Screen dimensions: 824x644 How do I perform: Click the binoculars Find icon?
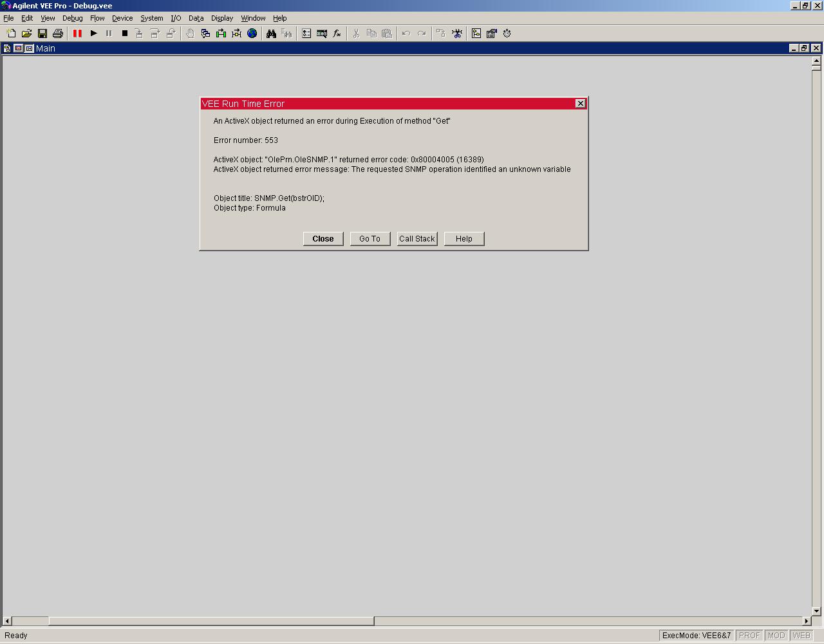pos(271,33)
